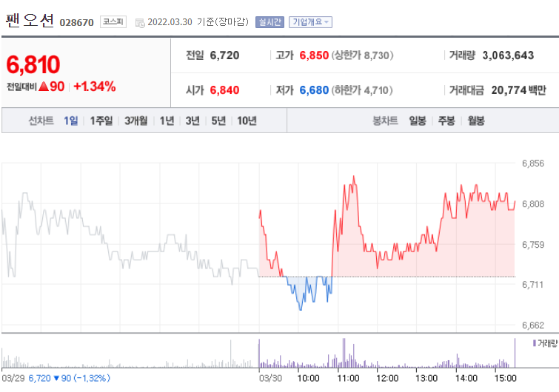Select the 1주일 line chart tab
The image size is (559, 392).
point(101,121)
